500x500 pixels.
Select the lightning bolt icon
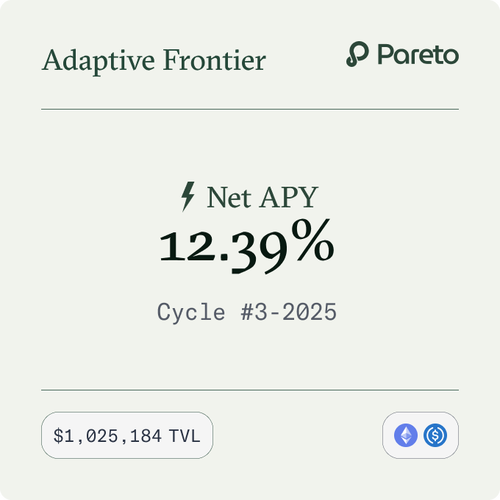[x=188, y=196]
